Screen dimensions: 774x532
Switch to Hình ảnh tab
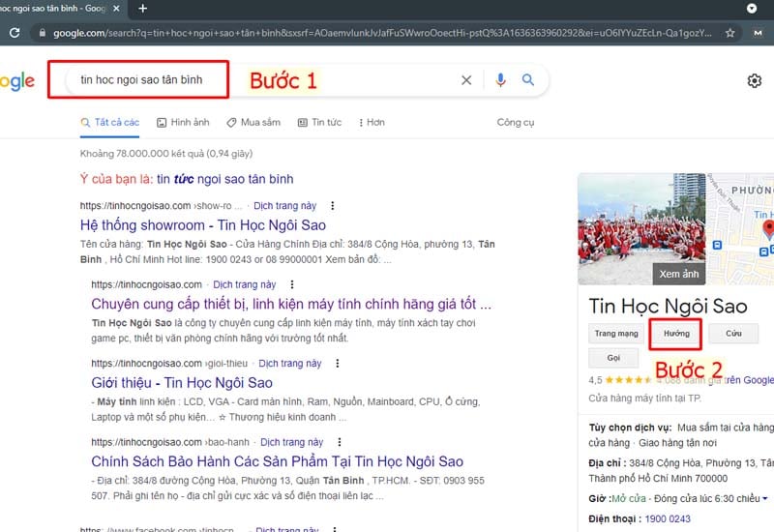click(183, 123)
